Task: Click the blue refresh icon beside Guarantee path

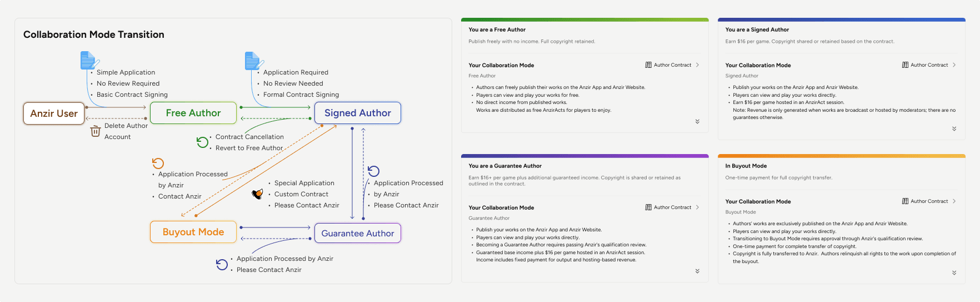Action: tap(374, 171)
